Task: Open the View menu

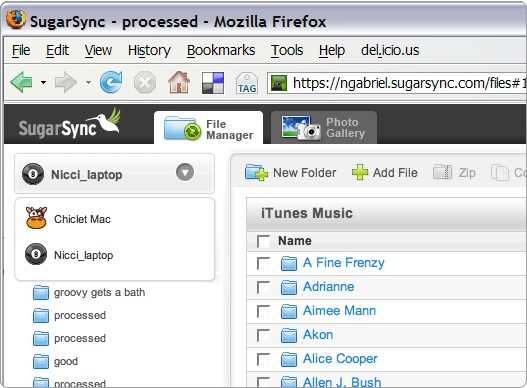Action: point(98,50)
